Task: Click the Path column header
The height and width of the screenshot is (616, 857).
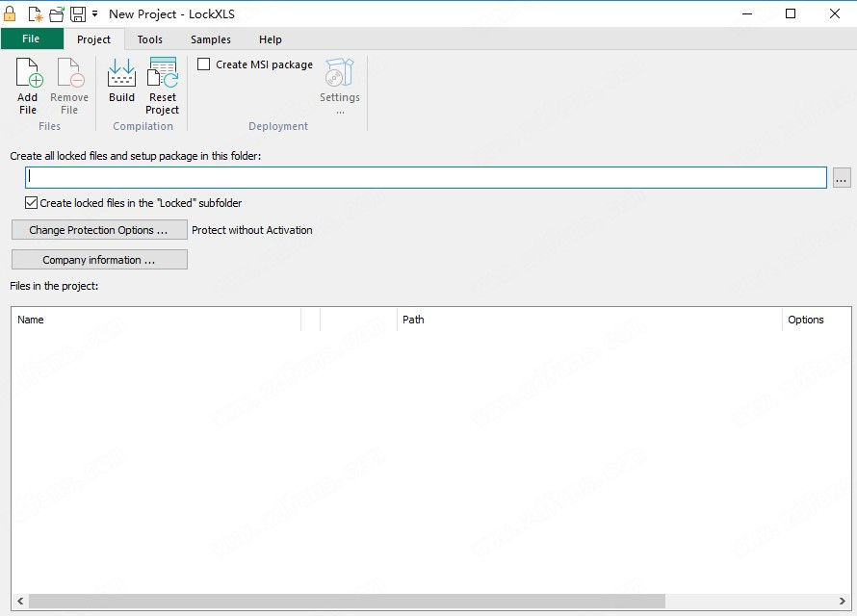Action: [589, 320]
